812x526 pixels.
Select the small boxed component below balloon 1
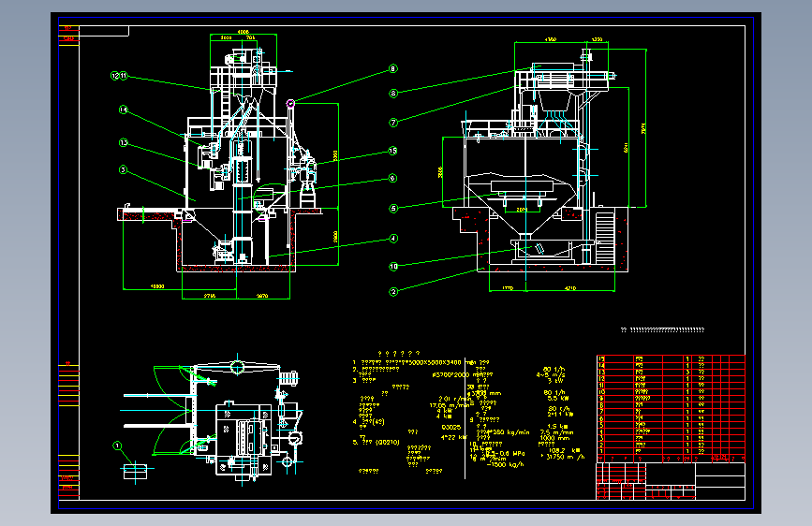click(x=135, y=472)
